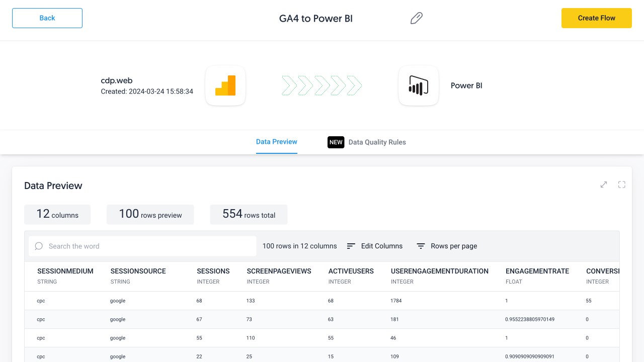Click the pencil edit name icon
The width and height of the screenshot is (644, 362).
coord(416,19)
